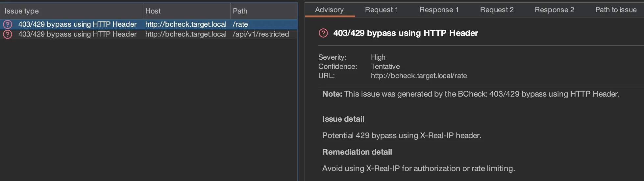Click the Path column header
Viewport: 644px width, 181px height.
(x=240, y=11)
